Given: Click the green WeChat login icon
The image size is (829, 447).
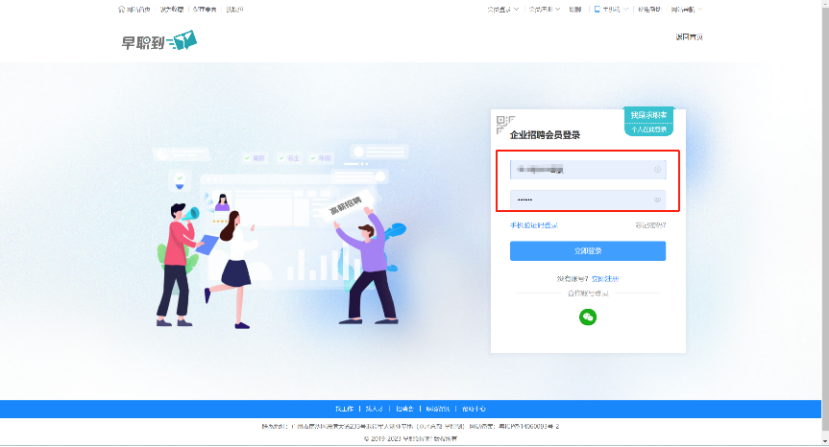Looking at the screenshot, I should 587,317.
